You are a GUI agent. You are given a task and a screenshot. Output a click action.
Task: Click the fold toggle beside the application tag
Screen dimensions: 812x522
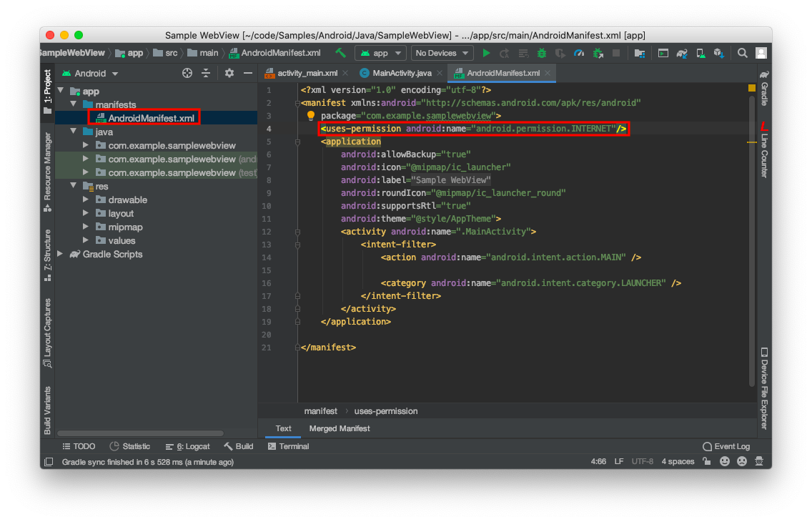[298, 142]
